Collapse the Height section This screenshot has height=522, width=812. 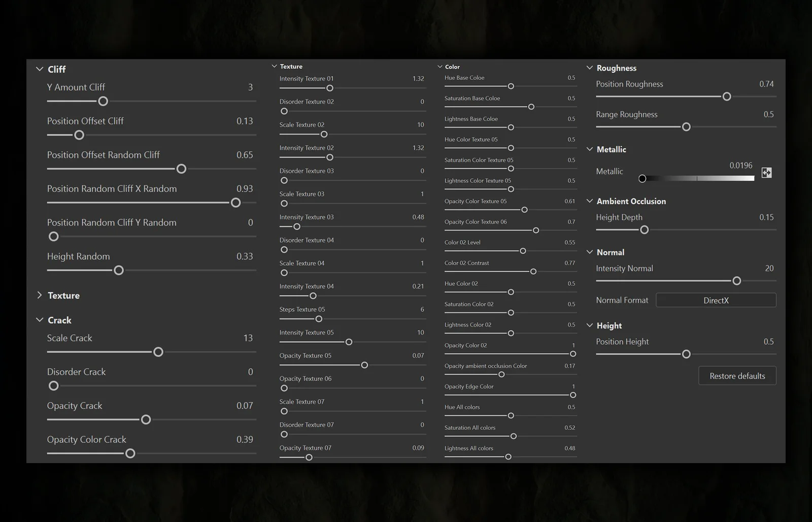tap(589, 325)
